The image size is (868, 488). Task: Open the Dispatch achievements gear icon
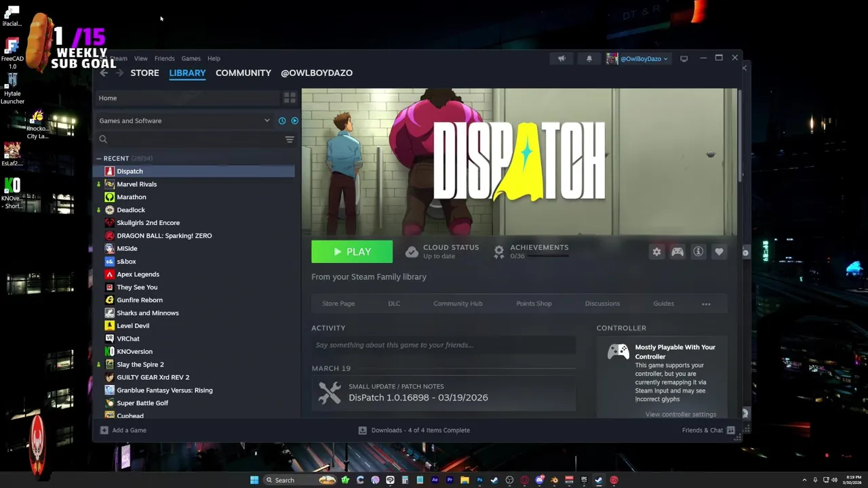coord(499,251)
